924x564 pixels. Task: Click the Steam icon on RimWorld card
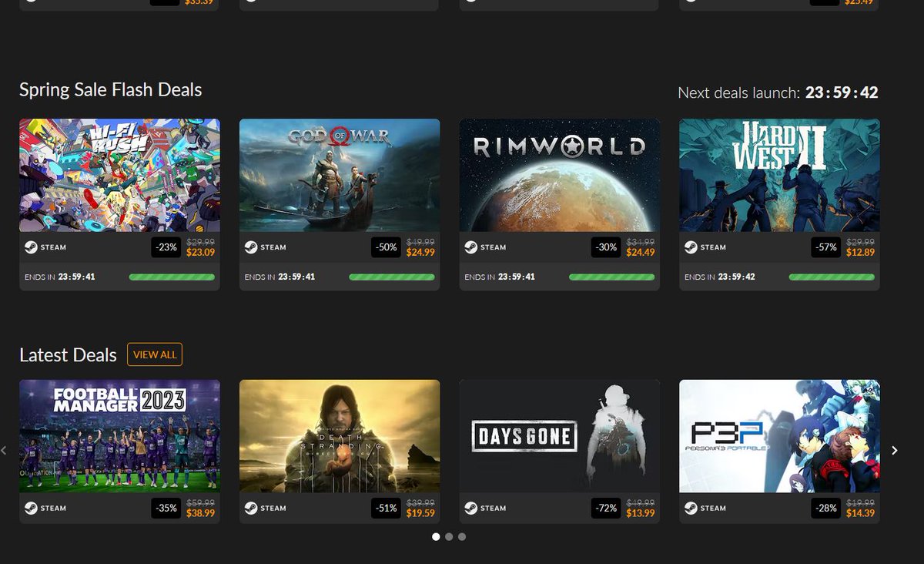[x=471, y=247]
